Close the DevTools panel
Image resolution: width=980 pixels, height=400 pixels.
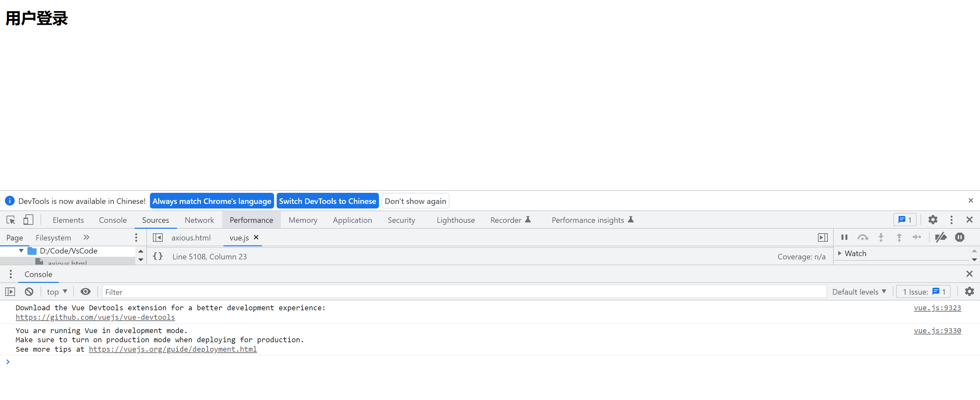point(969,220)
